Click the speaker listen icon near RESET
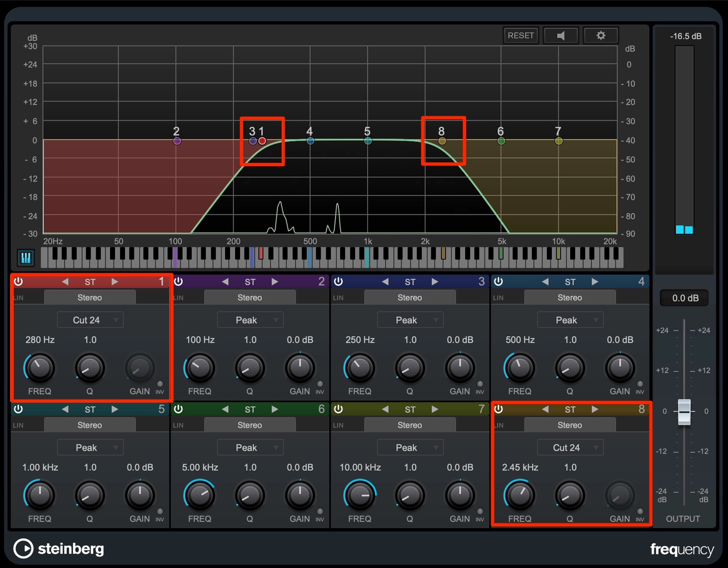This screenshot has height=568, width=728. [561, 36]
